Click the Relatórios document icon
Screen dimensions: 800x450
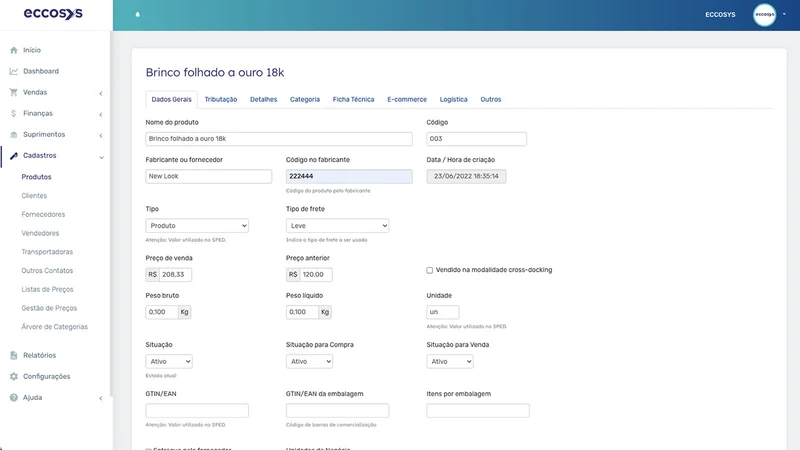(x=14, y=356)
